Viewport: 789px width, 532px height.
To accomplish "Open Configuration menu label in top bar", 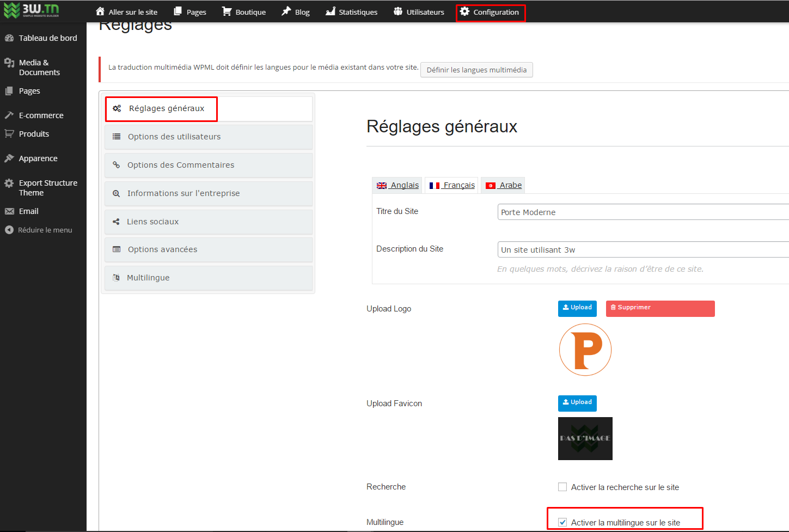I will (x=496, y=12).
